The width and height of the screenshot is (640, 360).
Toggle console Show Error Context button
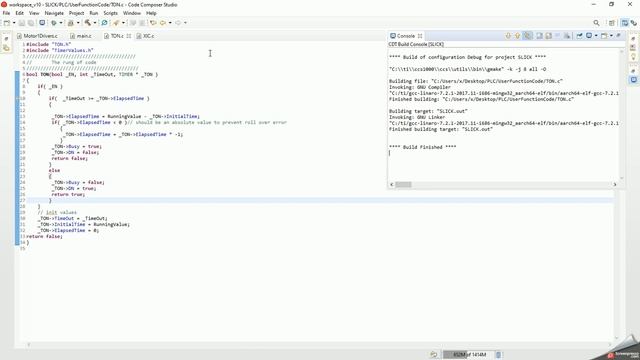(x=527, y=36)
